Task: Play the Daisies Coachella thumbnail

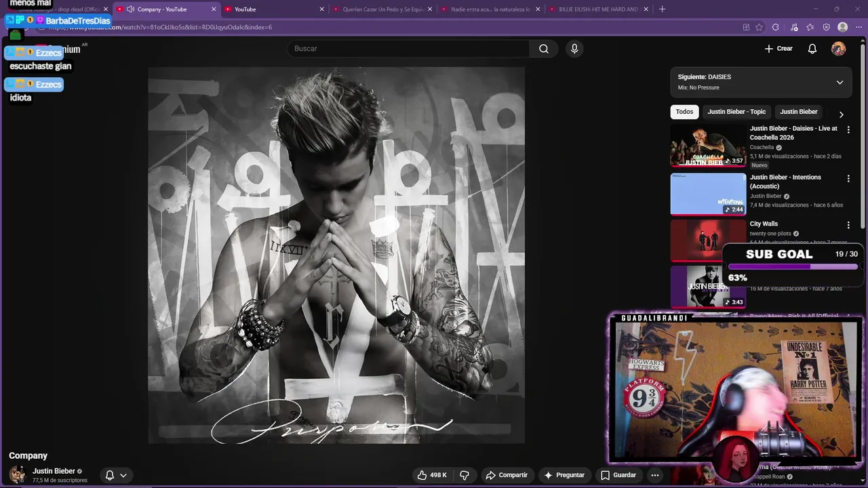Action: (708, 146)
